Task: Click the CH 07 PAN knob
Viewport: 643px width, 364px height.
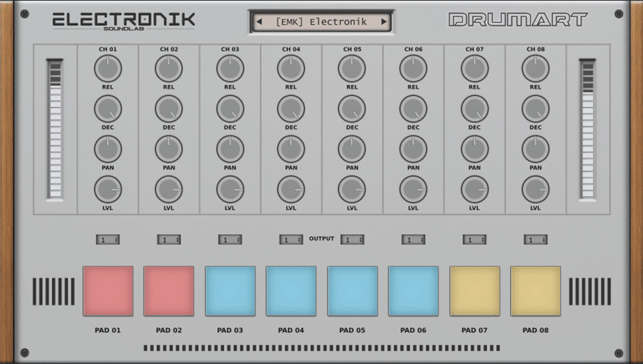Action: point(474,149)
